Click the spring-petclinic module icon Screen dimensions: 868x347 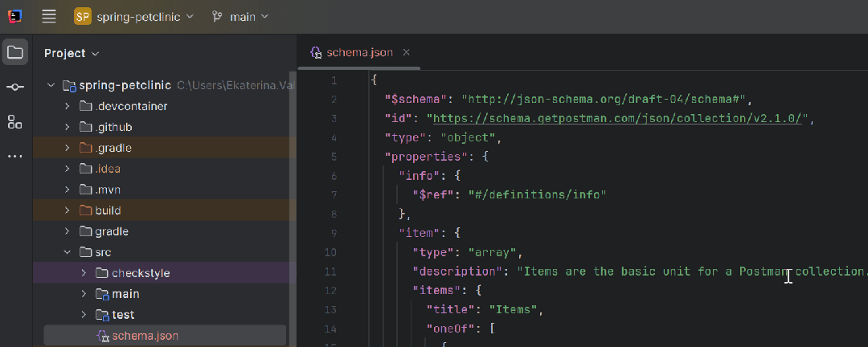pyautogui.click(x=69, y=86)
